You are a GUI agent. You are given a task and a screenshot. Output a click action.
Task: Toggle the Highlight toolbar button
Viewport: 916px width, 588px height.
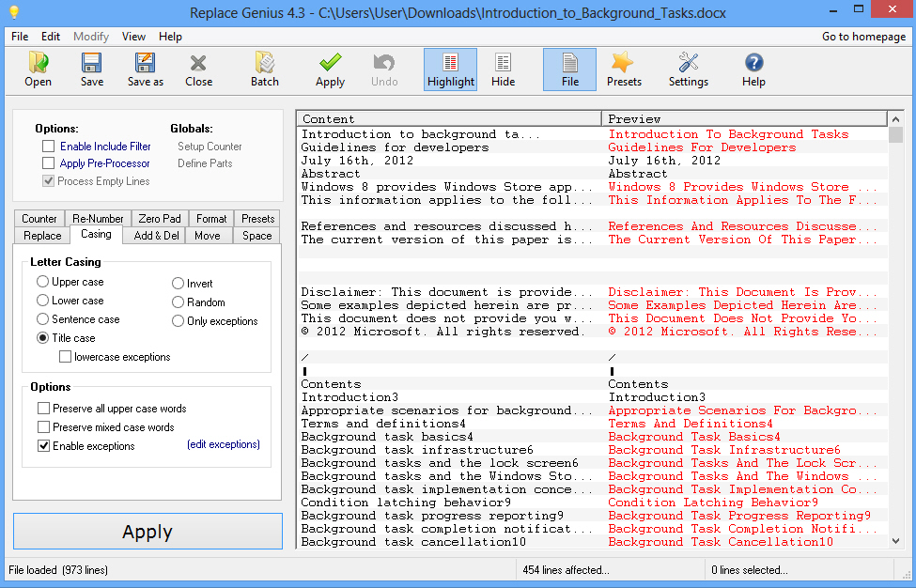(450, 70)
